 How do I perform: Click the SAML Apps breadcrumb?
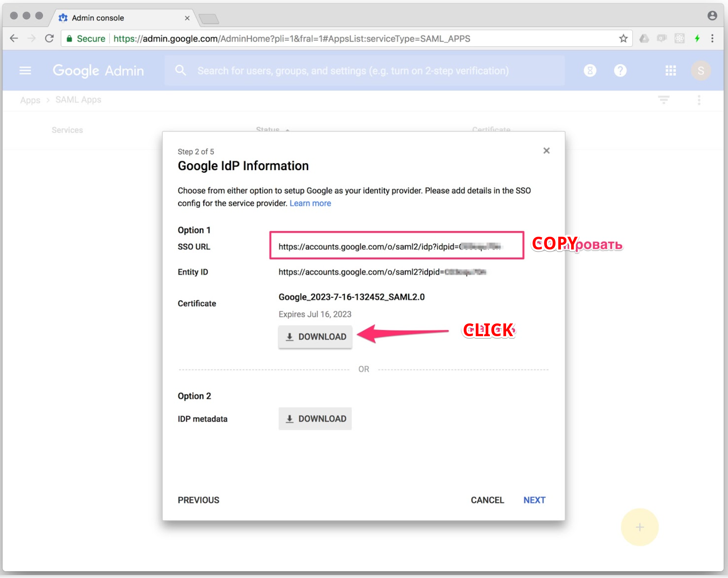click(78, 100)
